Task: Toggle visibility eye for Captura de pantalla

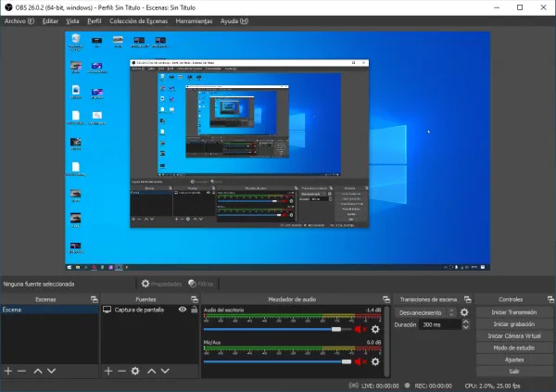Action: [x=183, y=310]
